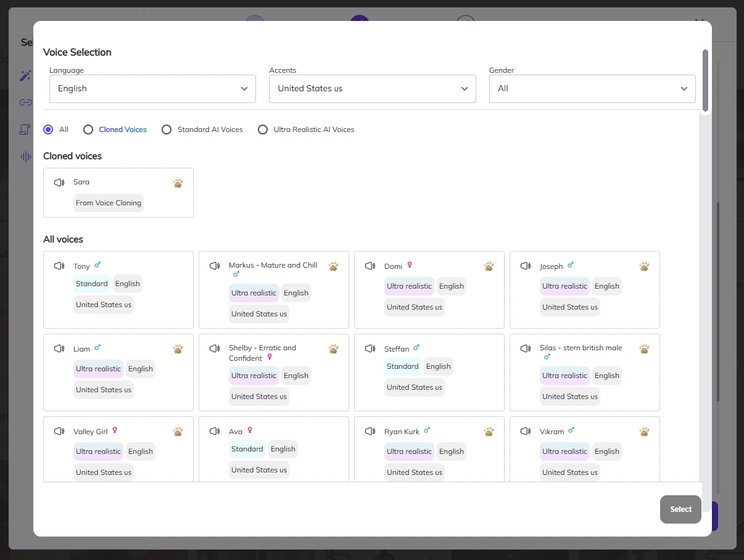Viewport: 744px width, 560px height.
Task: Click the Standard tag on Ava card
Action: 247,449
